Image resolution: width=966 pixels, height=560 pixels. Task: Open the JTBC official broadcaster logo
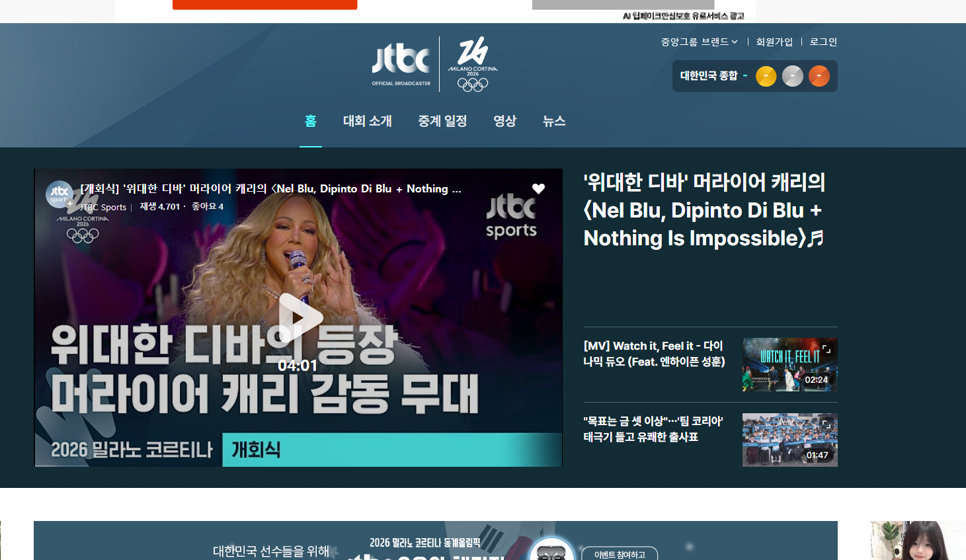coord(401,65)
